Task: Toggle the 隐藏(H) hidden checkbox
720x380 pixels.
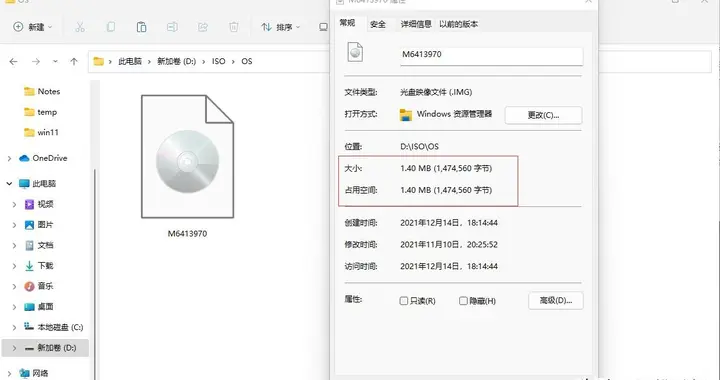Action: [463, 301]
